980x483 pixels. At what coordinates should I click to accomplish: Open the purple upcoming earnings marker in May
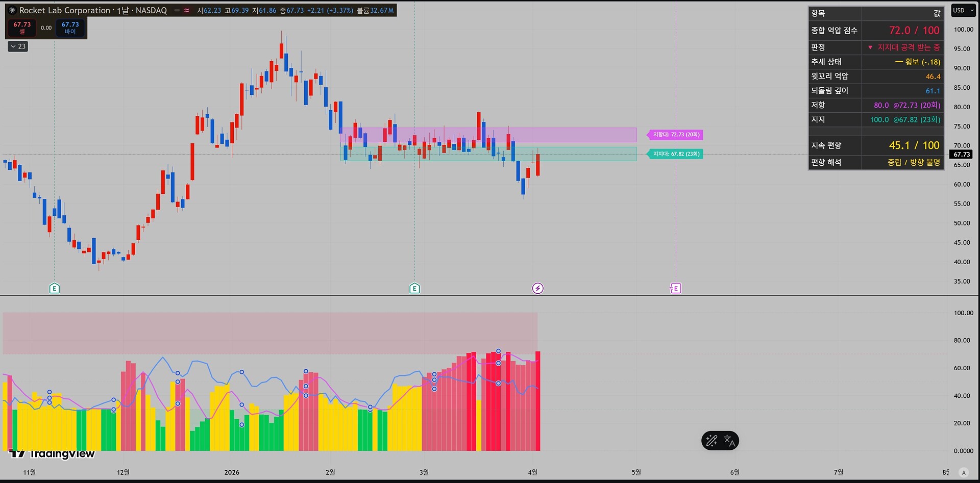click(676, 289)
